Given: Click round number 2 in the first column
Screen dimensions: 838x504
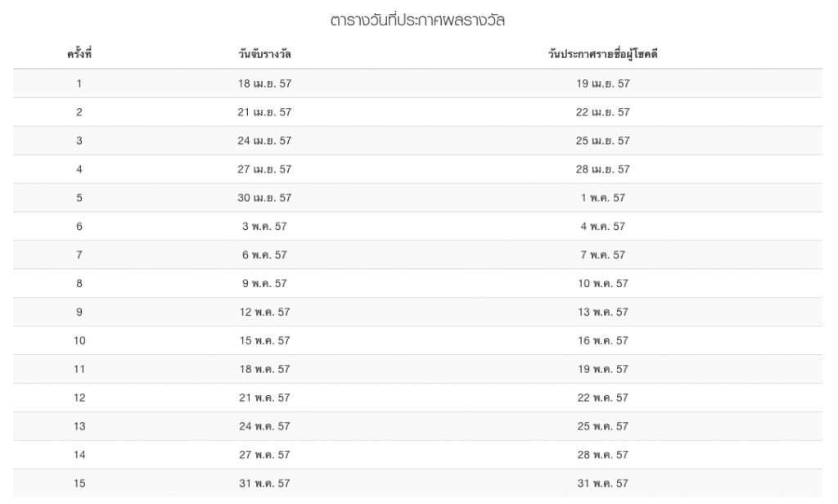Looking at the screenshot, I should [x=79, y=112].
